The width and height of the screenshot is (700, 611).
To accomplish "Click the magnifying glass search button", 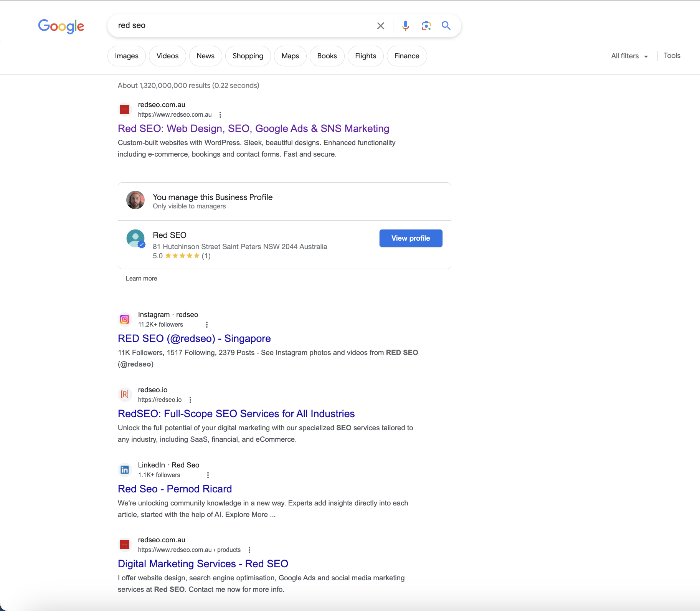I will click(446, 26).
